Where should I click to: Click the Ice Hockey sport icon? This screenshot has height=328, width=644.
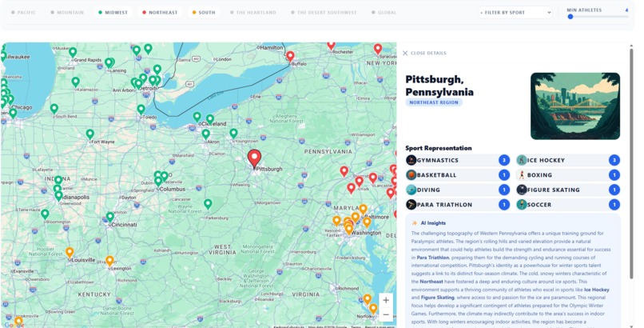522,160
